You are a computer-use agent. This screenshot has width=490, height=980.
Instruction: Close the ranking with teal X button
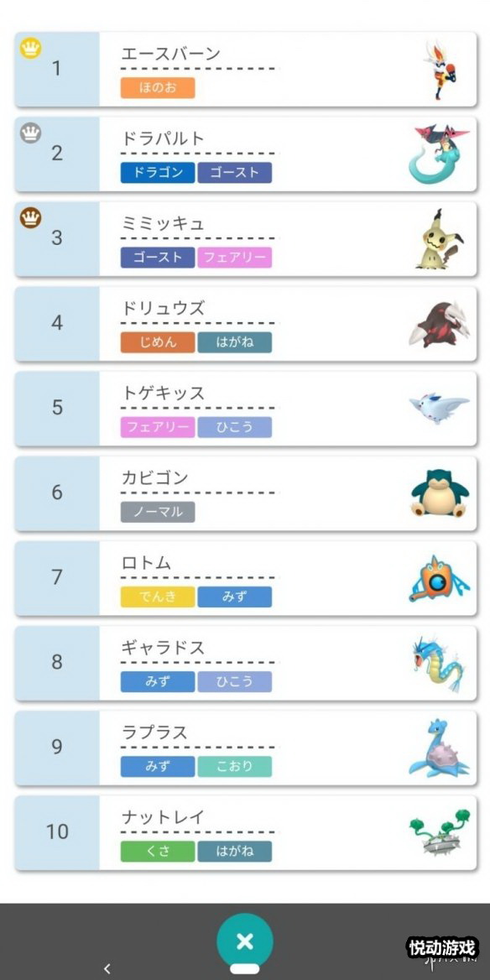(245, 941)
